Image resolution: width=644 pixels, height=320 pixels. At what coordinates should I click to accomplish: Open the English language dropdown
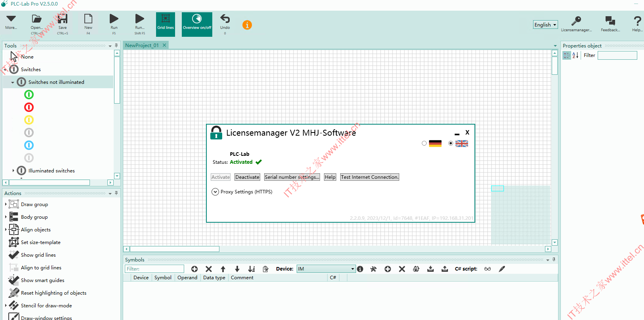(x=545, y=25)
